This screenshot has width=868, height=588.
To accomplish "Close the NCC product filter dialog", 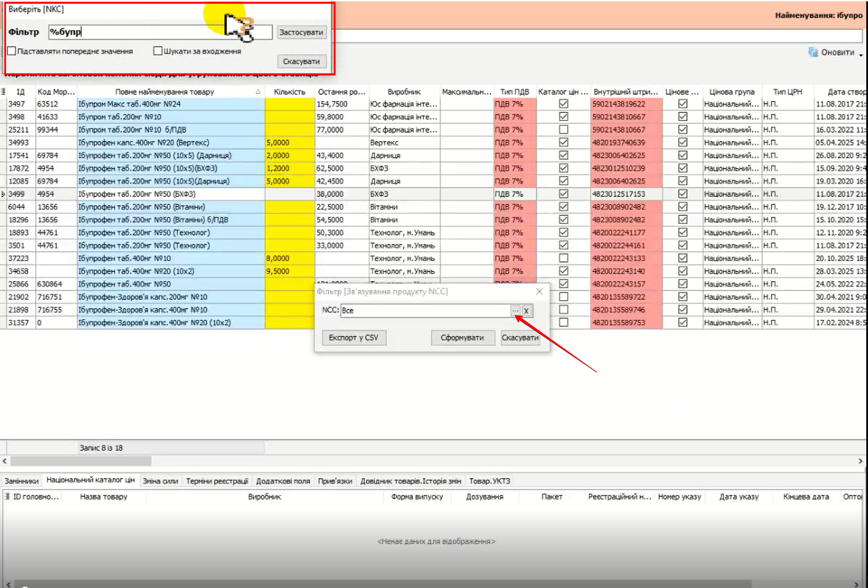I will tap(539, 291).
